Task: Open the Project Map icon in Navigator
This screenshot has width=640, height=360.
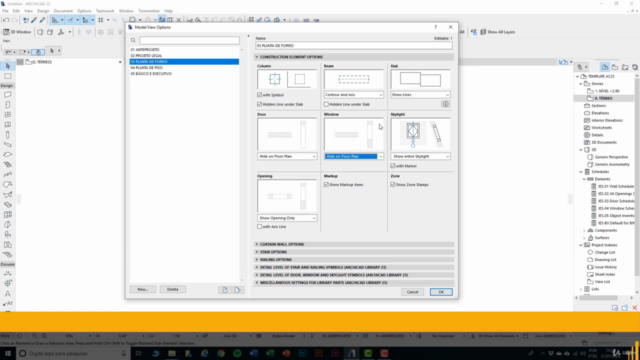Action: click(605, 67)
